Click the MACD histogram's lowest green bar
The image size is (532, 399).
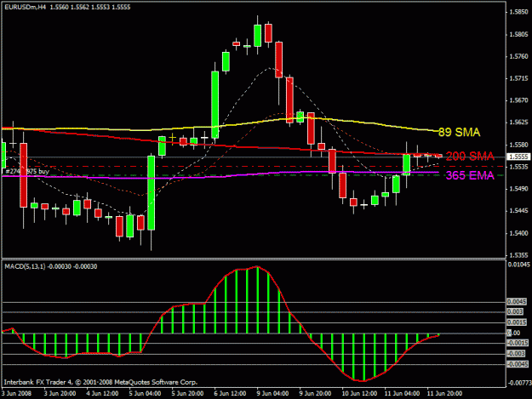(x=364, y=357)
